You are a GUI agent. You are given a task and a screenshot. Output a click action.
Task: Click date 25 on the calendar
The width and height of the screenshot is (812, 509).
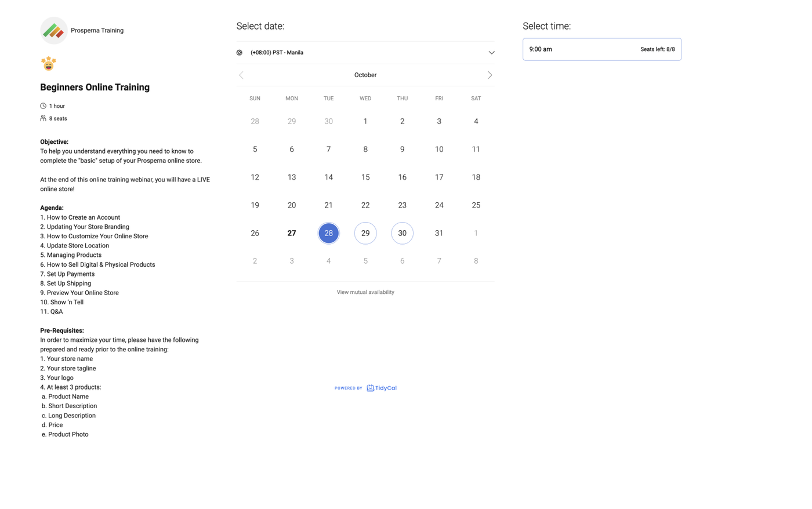[x=476, y=205]
